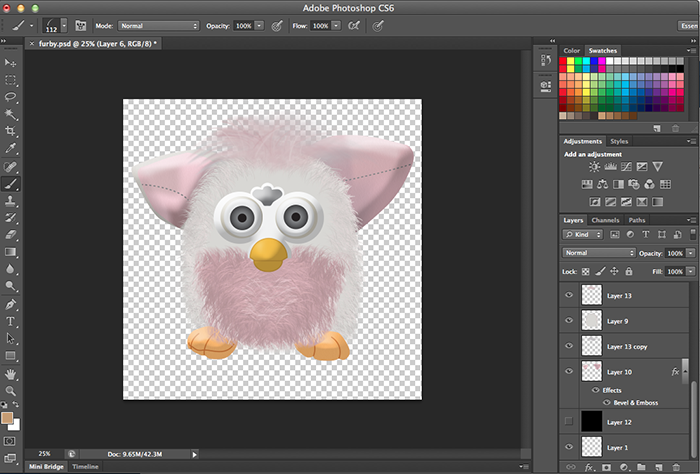Image resolution: width=700 pixels, height=474 pixels.
Task: Open the Flow slider arrow
Action: coord(337,26)
